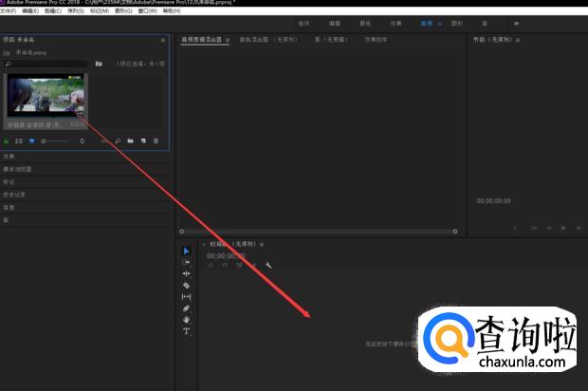Switch to Assembly workspace tab
Image resolution: width=588 pixels, height=391 pixels.
pyautogui.click(x=303, y=24)
